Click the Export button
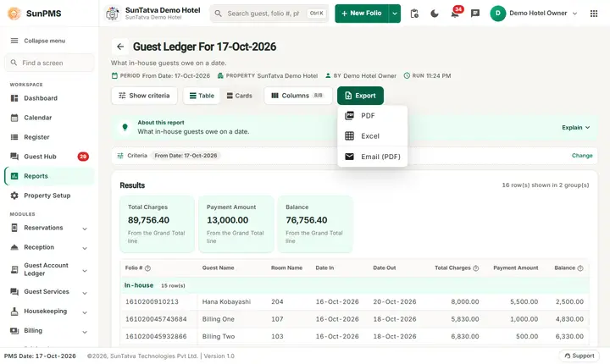This screenshot has height=364, width=610. pos(360,96)
